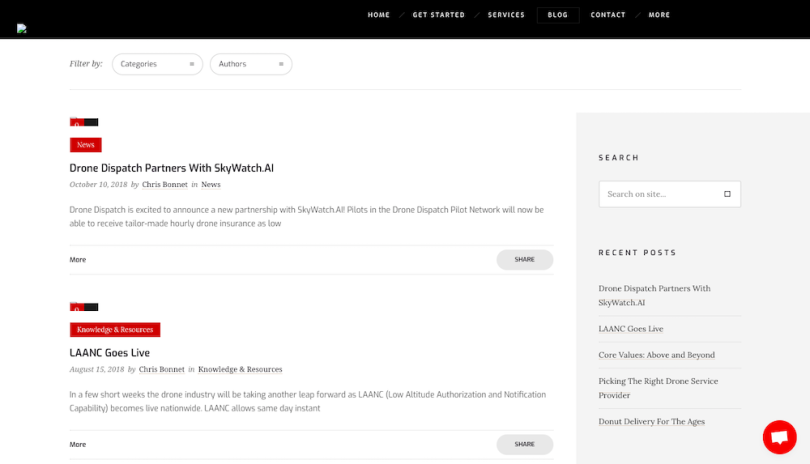Click Knowledge & Resources link in post meta
The width and height of the screenshot is (810, 464).
pos(240,369)
